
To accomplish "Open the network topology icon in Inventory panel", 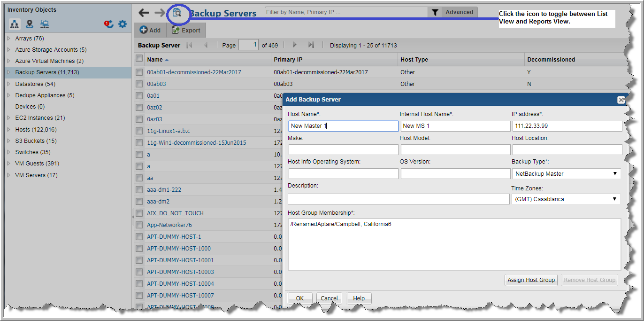I will pyautogui.click(x=43, y=23).
